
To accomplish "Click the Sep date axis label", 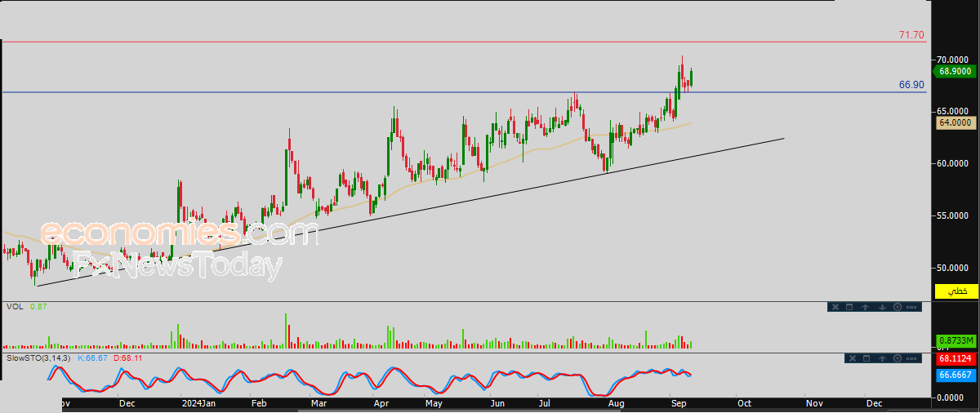I will coord(678,403).
